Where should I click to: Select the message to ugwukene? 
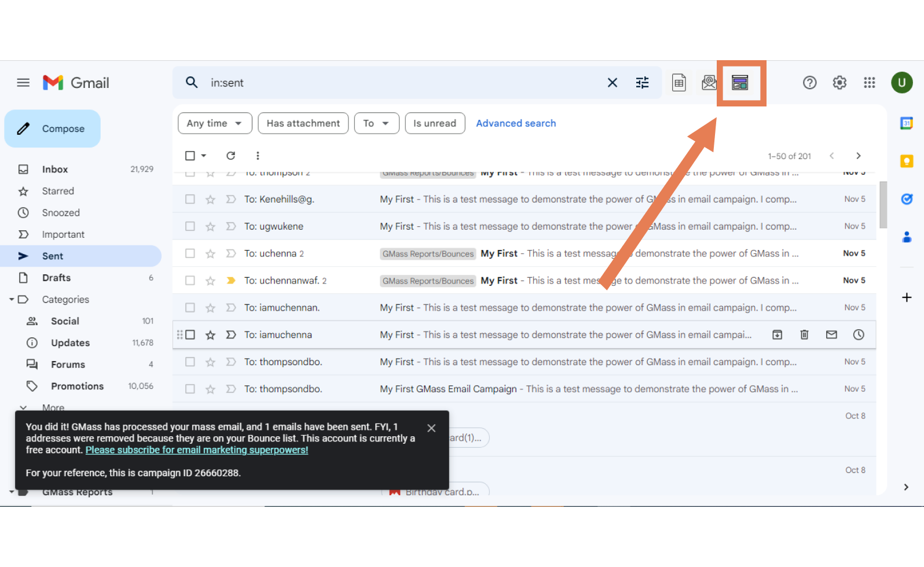(x=190, y=226)
